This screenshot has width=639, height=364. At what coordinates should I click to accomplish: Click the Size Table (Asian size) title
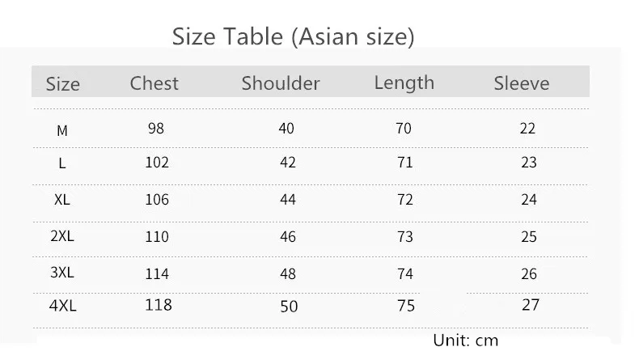pos(293,36)
